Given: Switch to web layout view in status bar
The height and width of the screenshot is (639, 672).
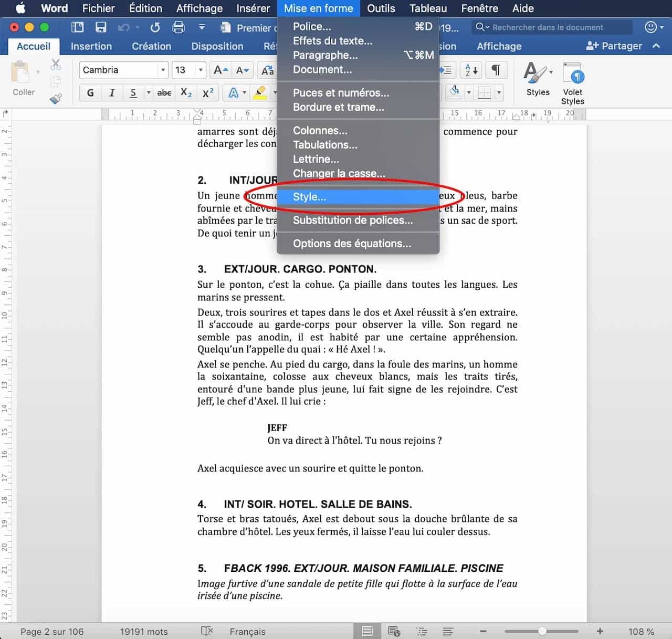Looking at the screenshot, I should [x=394, y=631].
